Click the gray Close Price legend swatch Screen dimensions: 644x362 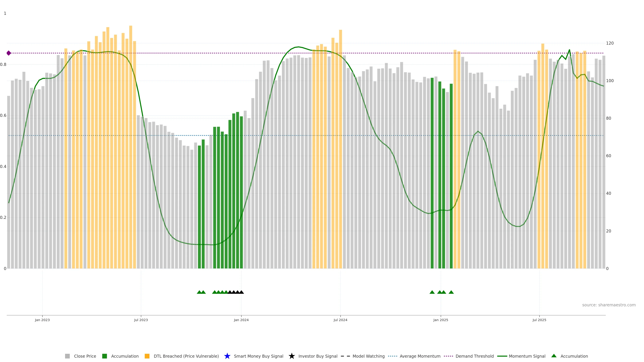(67, 356)
